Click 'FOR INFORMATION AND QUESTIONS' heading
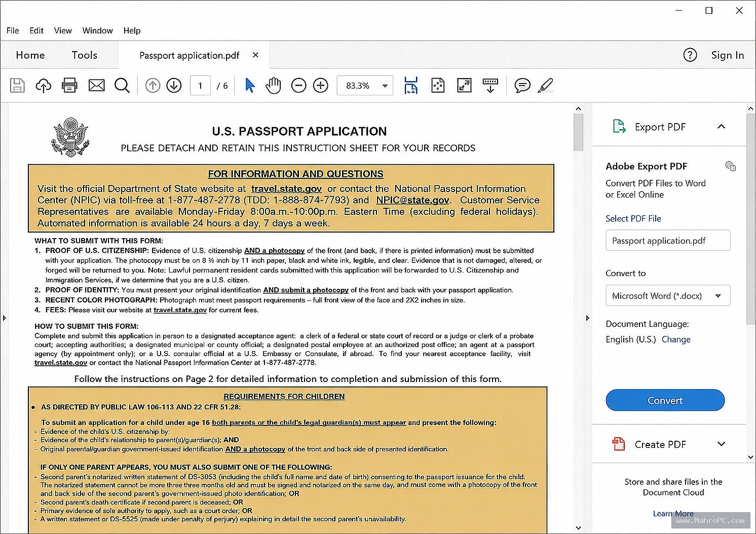The image size is (756, 534). coord(295,174)
